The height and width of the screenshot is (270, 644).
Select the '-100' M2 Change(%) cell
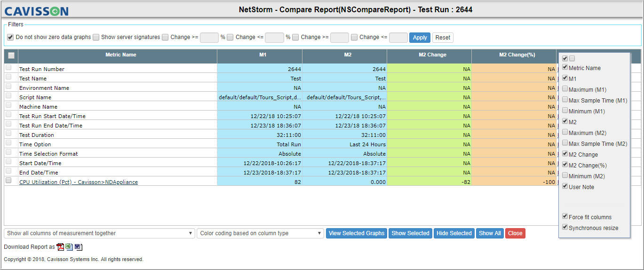514,182
